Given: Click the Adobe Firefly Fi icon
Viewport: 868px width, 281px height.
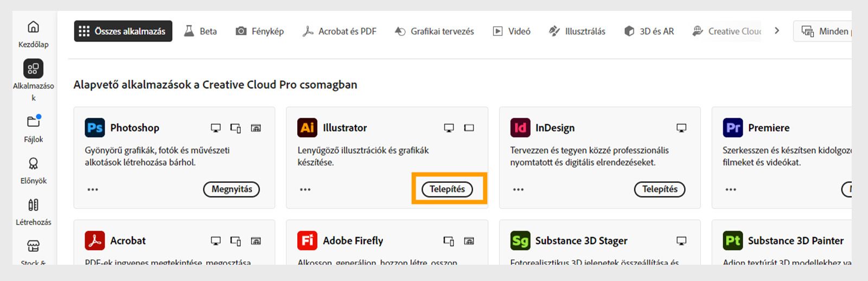Looking at the screenshot, I should click(307, 241).
